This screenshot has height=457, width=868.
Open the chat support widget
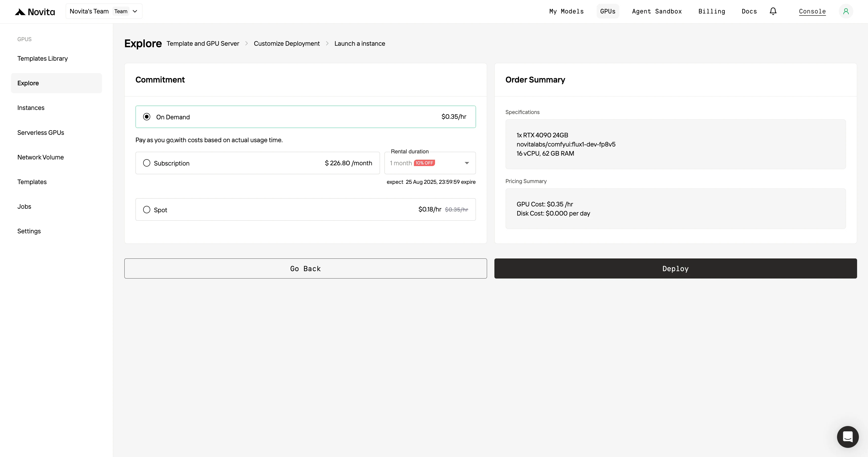[x=848, y=437]
